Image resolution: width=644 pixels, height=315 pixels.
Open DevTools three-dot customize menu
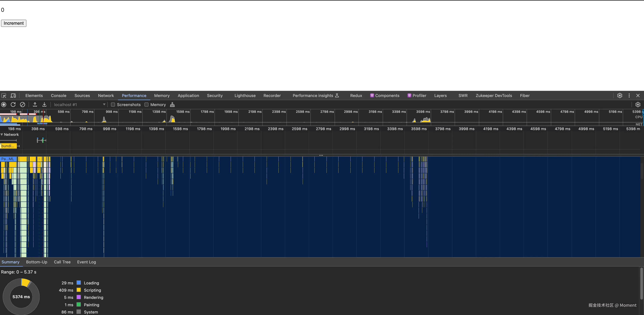coord(629,95)
